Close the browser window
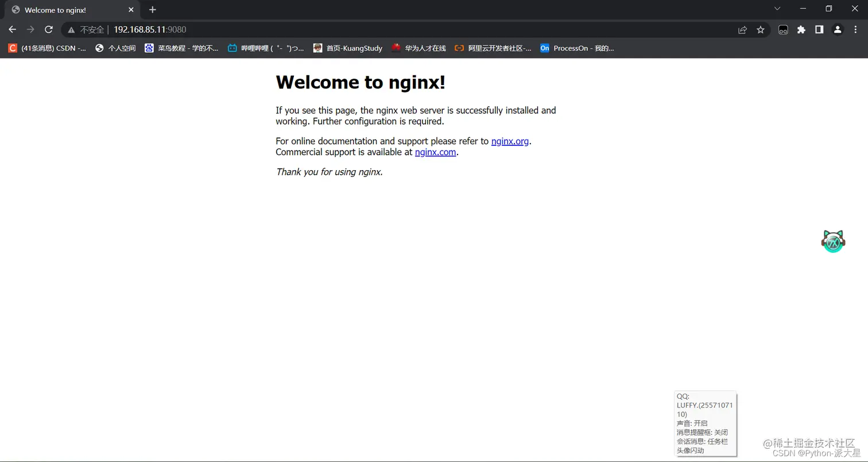The height and width of the screenshot is (462, 868). [x=855, y=9]
